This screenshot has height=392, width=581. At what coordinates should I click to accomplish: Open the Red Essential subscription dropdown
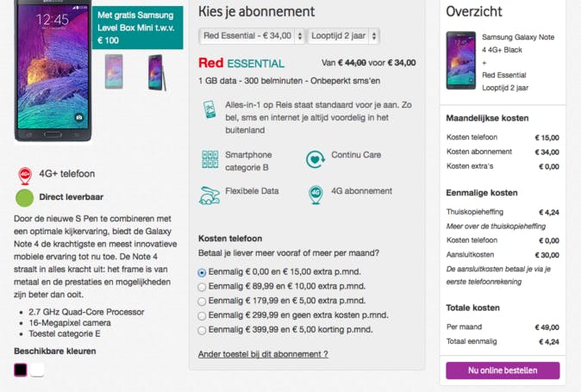[x=252, y=36]
